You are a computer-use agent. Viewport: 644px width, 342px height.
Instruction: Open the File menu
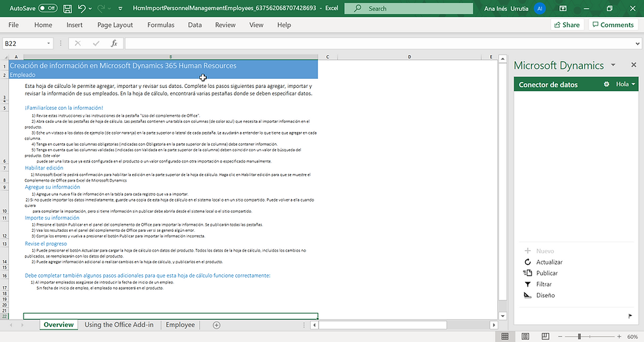(14, 25)
